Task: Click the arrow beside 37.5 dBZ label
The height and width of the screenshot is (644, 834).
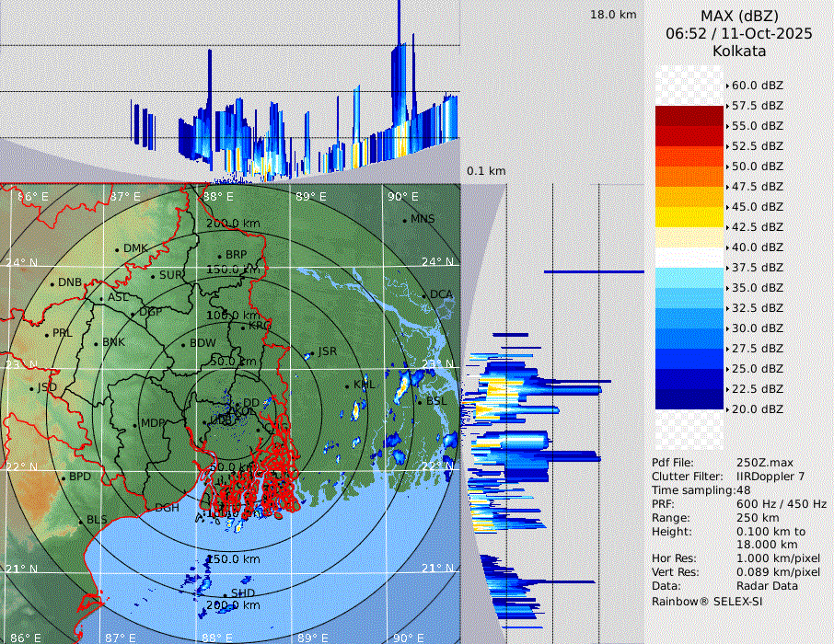Action: pos(727,268)
